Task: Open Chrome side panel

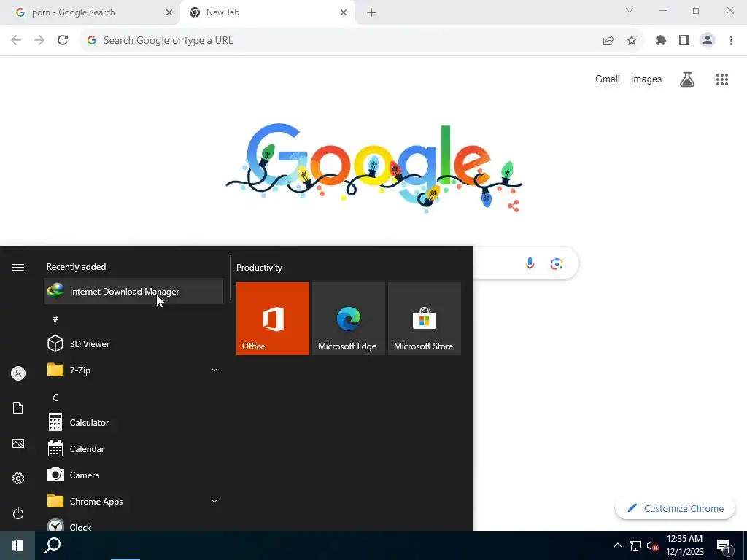Action: (684, 41)
